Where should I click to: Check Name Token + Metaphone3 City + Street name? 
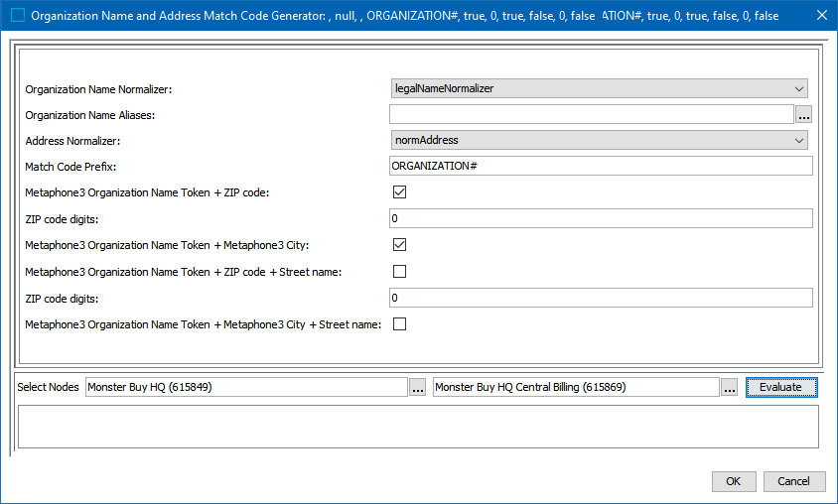coord(399,323)
